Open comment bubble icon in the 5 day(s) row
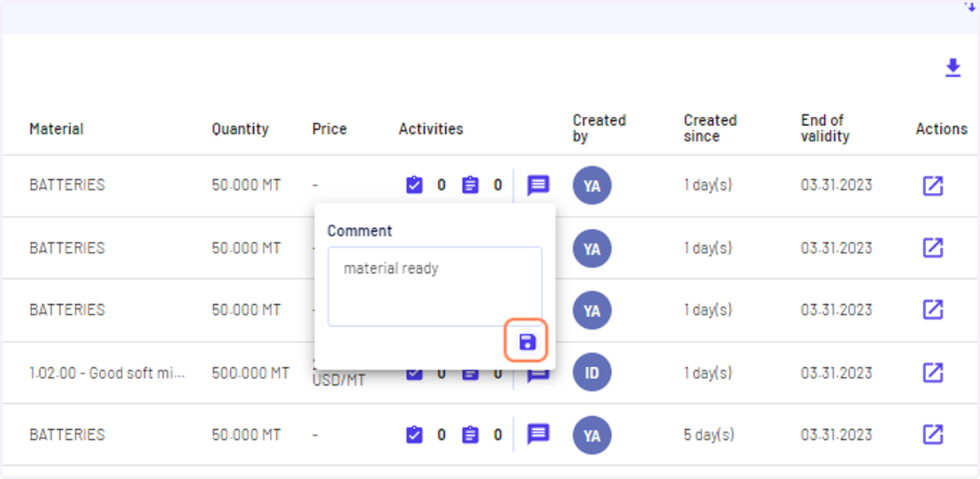The image size is (980, 479). 538,434
